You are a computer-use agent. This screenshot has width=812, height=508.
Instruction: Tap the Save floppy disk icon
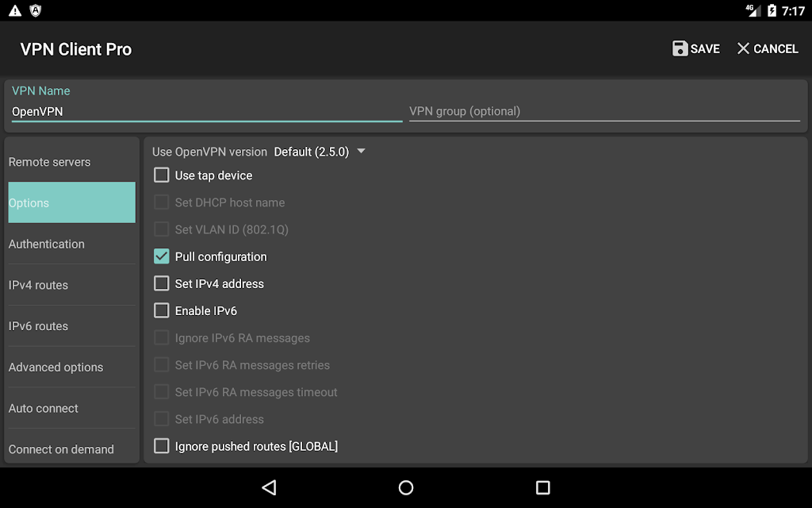tap(680, 48)
